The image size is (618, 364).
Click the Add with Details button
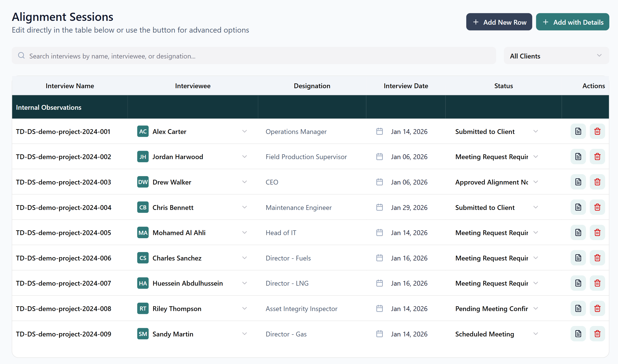(x=572, y=22)
